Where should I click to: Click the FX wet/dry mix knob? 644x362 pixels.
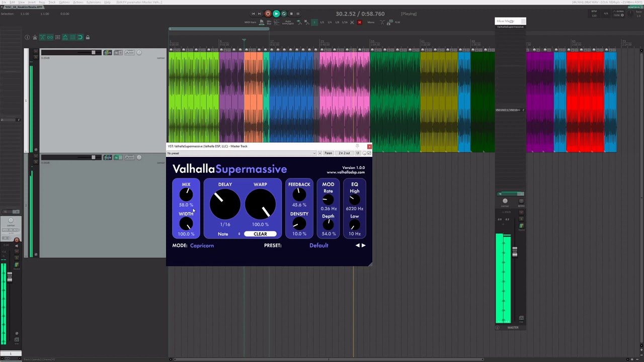pos(364,153)
